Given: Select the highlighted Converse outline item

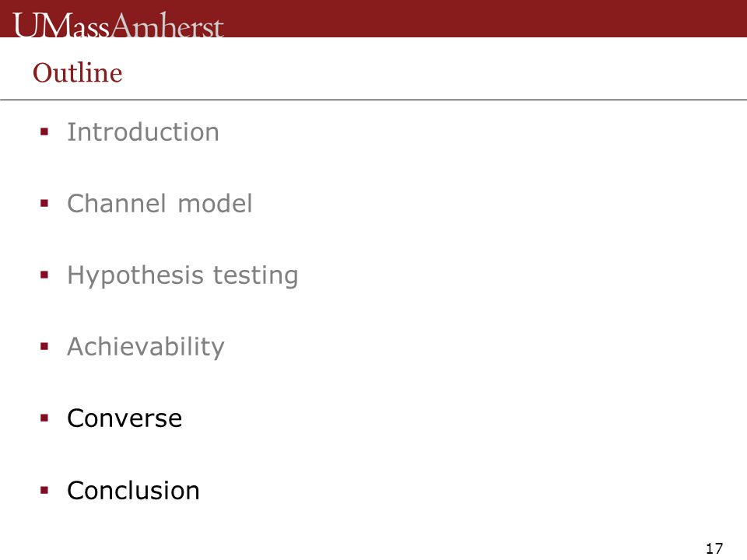Looking at the screenshot, I should click(124, 418).
